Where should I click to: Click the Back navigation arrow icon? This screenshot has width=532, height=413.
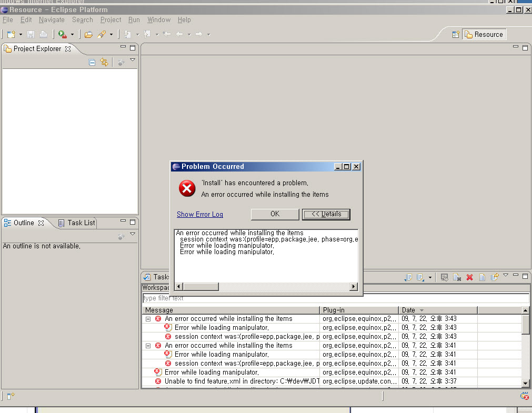point(179,34)
